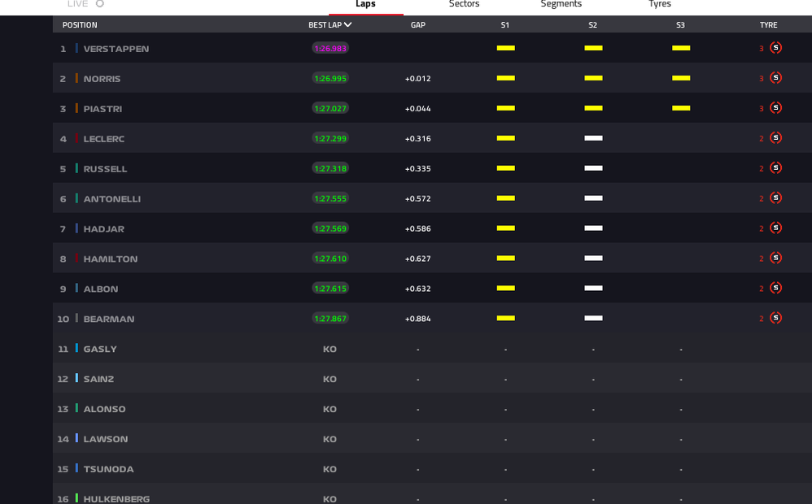Click Piastri's tyre compound icon

pyautogui.click(x=775, y=107)
